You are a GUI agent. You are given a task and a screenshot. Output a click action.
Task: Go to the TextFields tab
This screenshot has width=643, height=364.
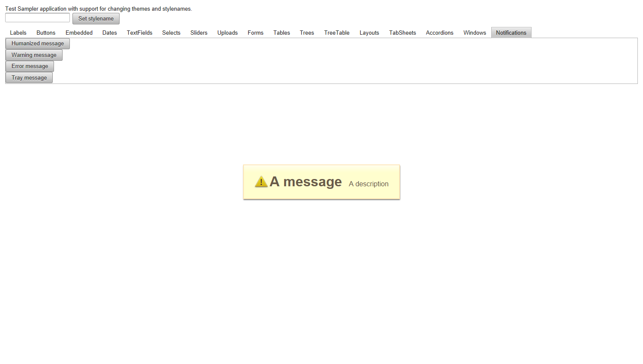pos(139,33)
